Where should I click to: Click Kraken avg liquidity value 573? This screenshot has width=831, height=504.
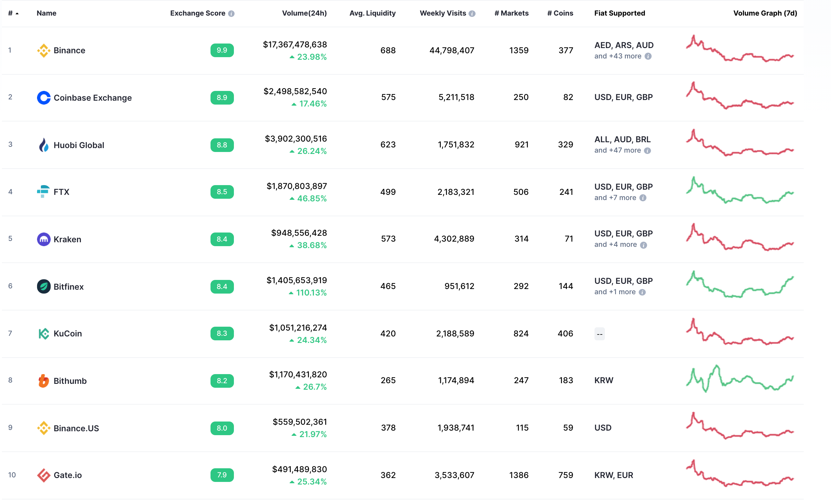click(388, 239)
